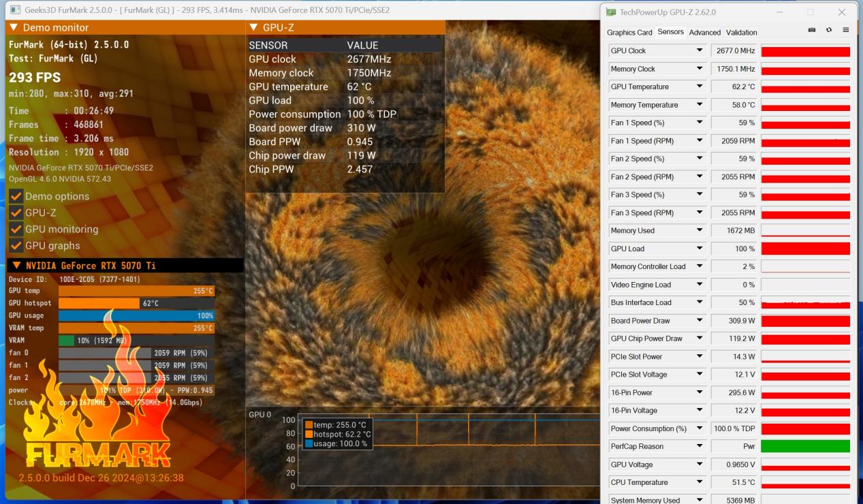863x504 pixels.
Task: Switch to the Graphics Card tab
Action: click(x=629, y=32)
